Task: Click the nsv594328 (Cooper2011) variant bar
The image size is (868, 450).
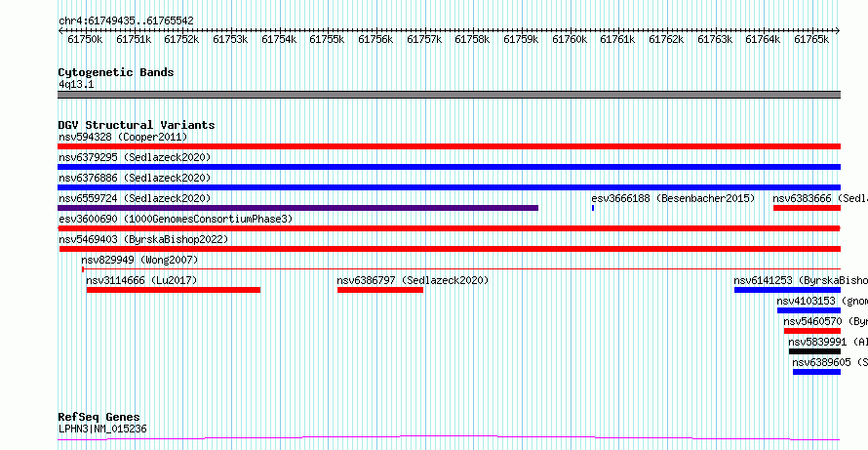Action: coord(449,146)
